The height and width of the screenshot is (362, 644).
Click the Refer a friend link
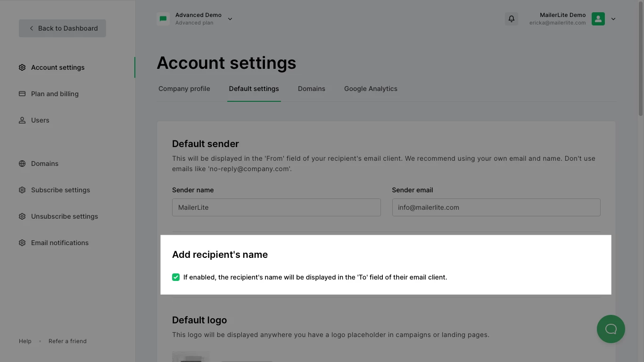pos(67,341)
